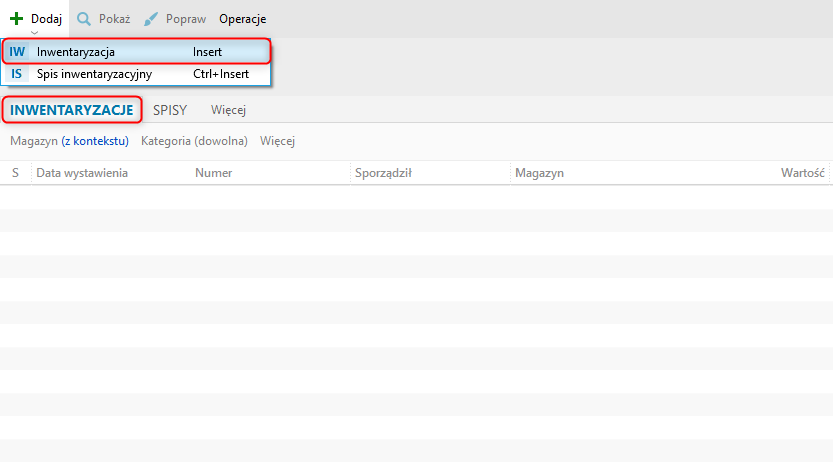The image size is (833, 469).
Task: Sort by Sporządził column header
Action: tap(383, 173)
